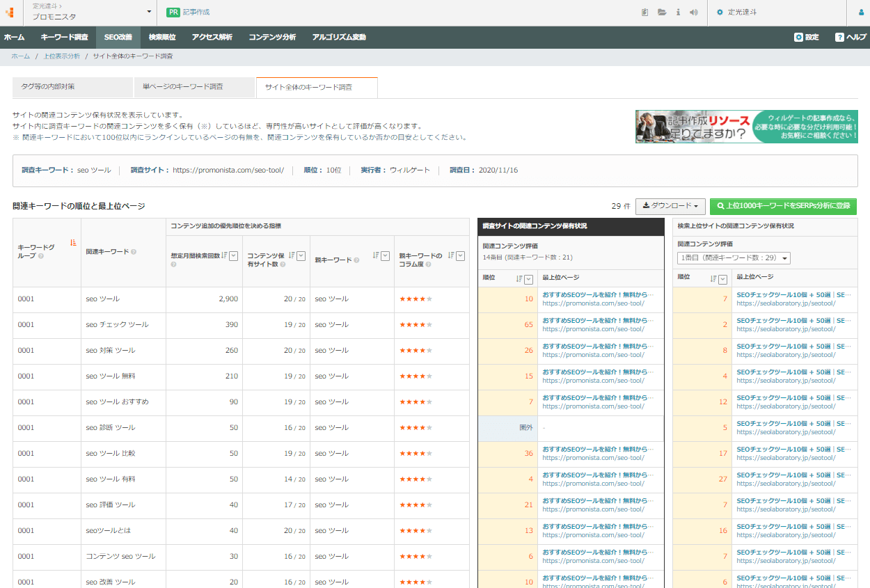The height and width of the screenshot is (588, 870).
Task: Switch to 単ページのキーワード調査 tab
Action: click(194, 87)
